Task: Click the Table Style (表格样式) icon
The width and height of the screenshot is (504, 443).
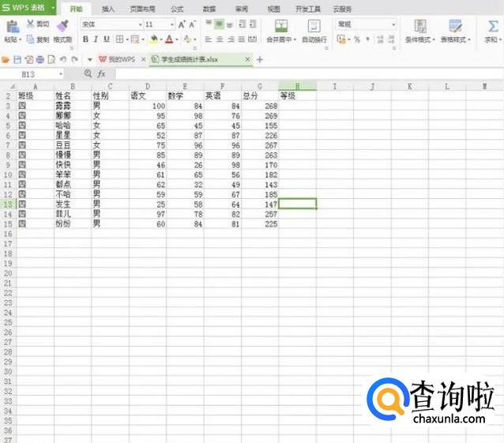Action: [x=455, y=26]
